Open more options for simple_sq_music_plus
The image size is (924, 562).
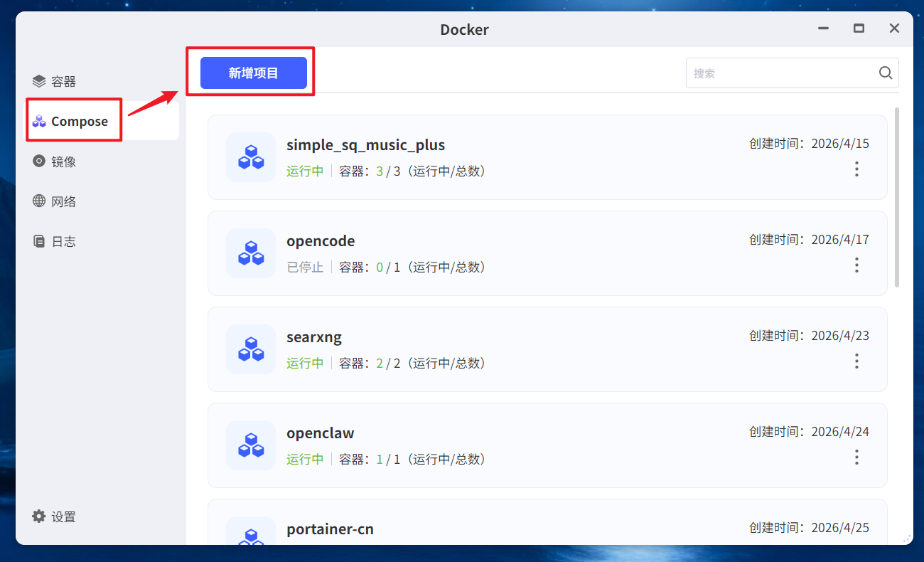[856, 169]
